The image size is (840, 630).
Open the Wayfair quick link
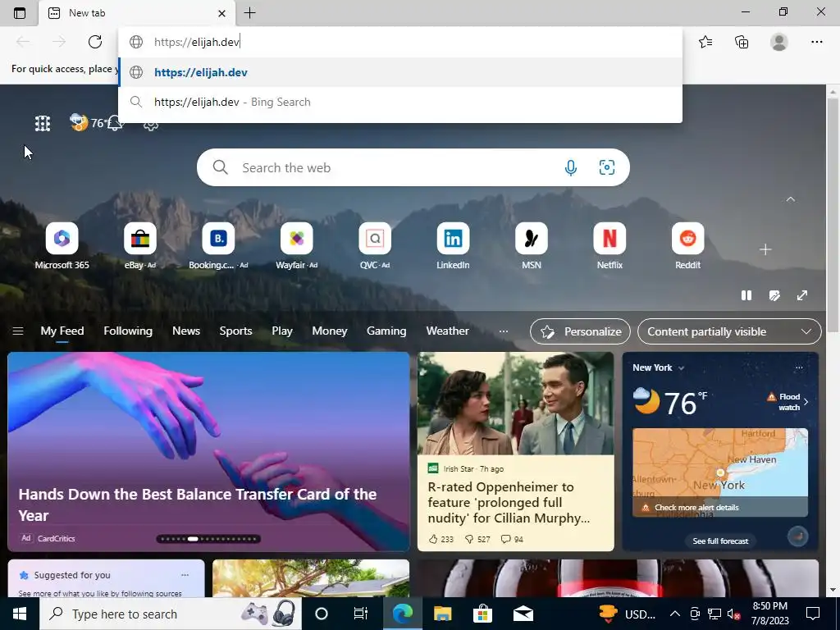coord(296,246)
